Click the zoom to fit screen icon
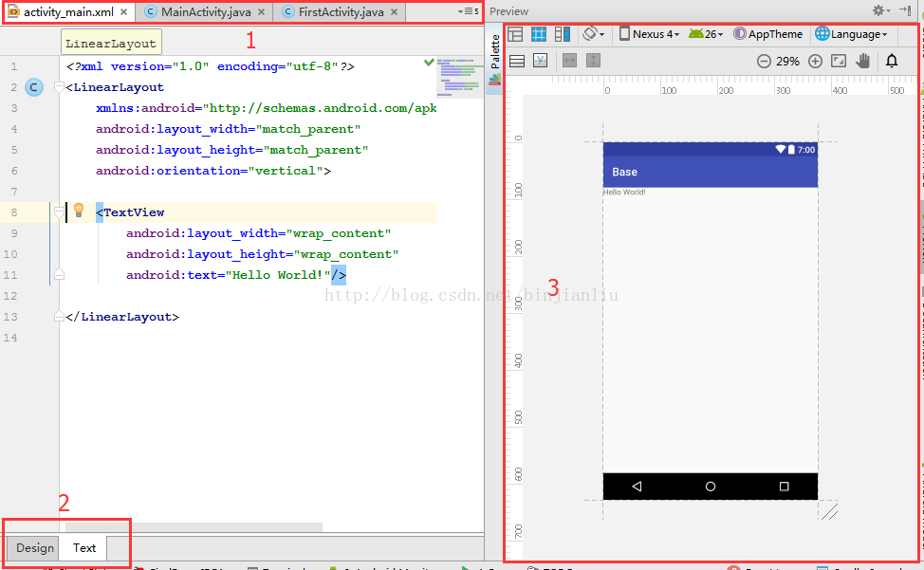This screenshot has width=924, height=570. point(839,61)
